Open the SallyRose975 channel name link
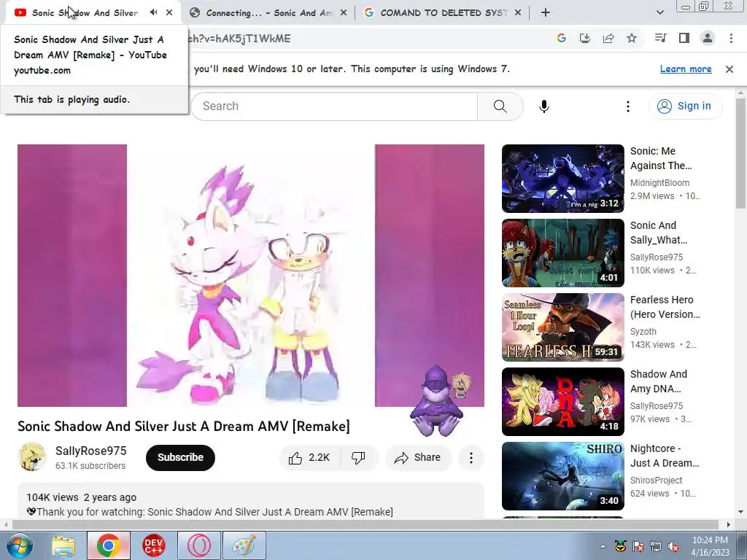The image size is (747, 560). pyautogui.click(x=91, y=451)
